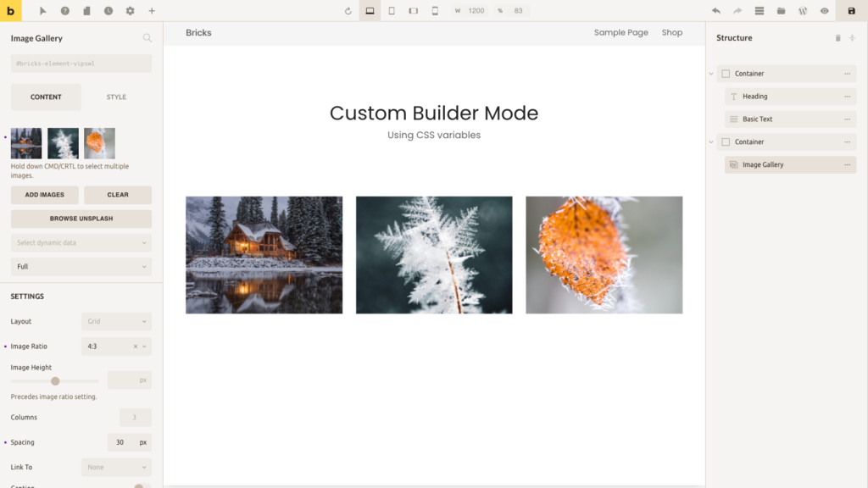Open the help question mark icon
The width and height of the screenshot is (868, 488).
point(65,11)
